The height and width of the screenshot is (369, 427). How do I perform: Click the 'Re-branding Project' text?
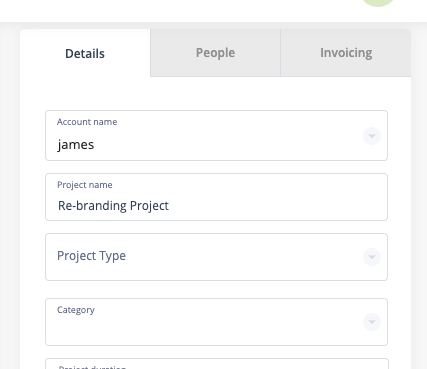[x=113, y=206]
